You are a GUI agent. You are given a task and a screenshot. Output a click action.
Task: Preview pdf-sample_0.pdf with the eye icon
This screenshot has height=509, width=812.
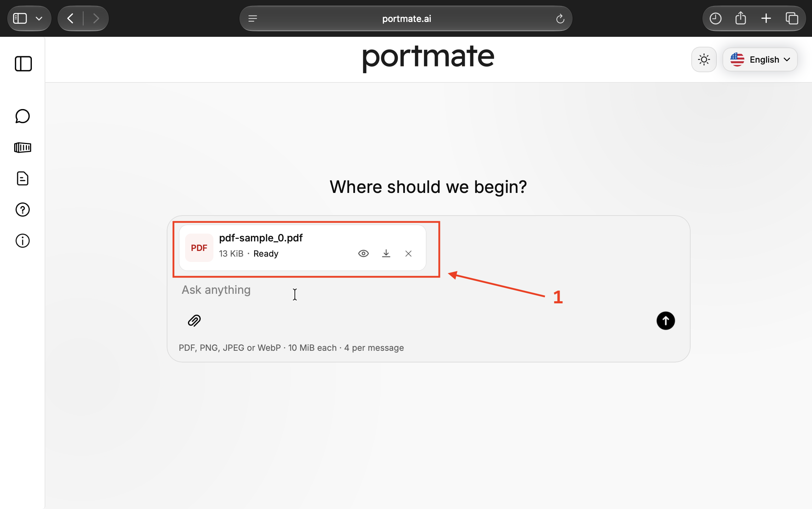(364, 253)
